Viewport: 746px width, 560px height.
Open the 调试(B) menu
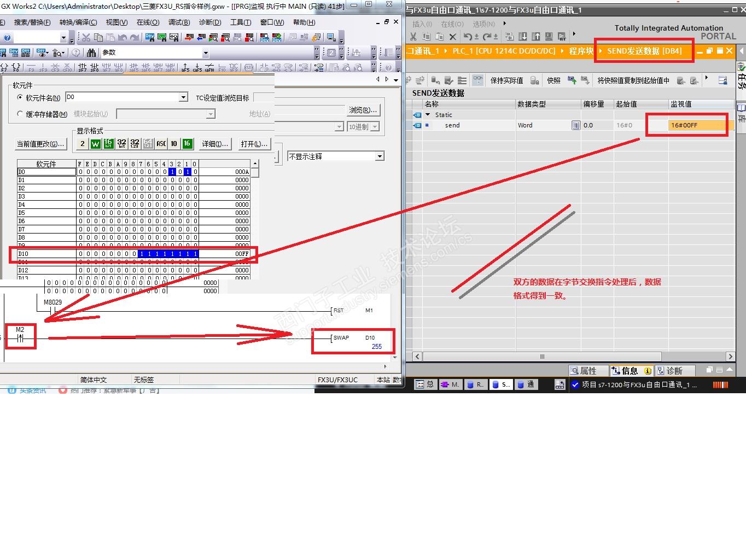(179, 22)
